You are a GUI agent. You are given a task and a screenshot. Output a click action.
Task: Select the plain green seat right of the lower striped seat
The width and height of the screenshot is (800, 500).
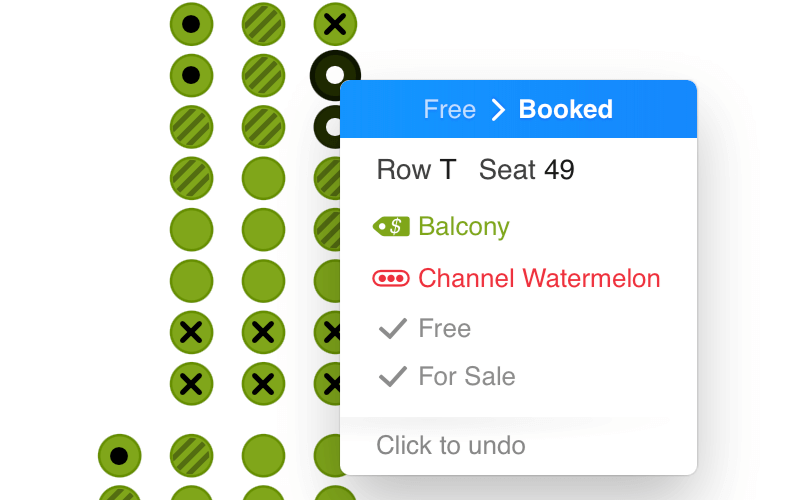(263, 456)
